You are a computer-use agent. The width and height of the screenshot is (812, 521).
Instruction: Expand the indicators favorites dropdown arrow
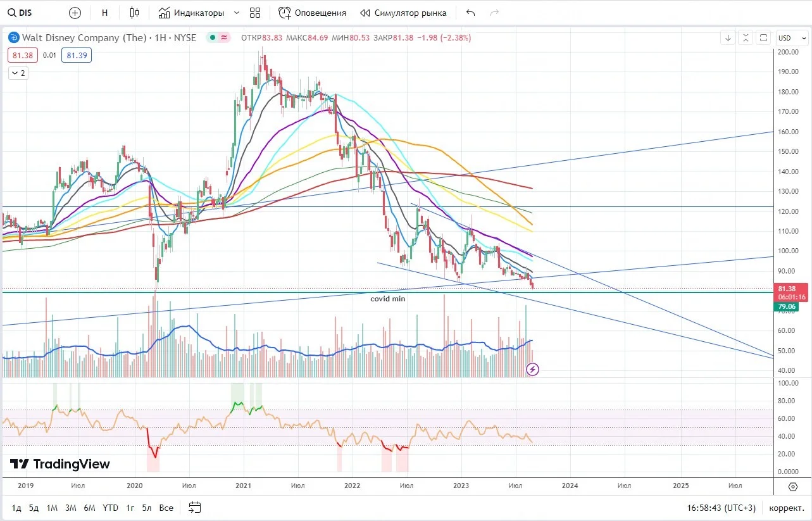pos(236,13)
